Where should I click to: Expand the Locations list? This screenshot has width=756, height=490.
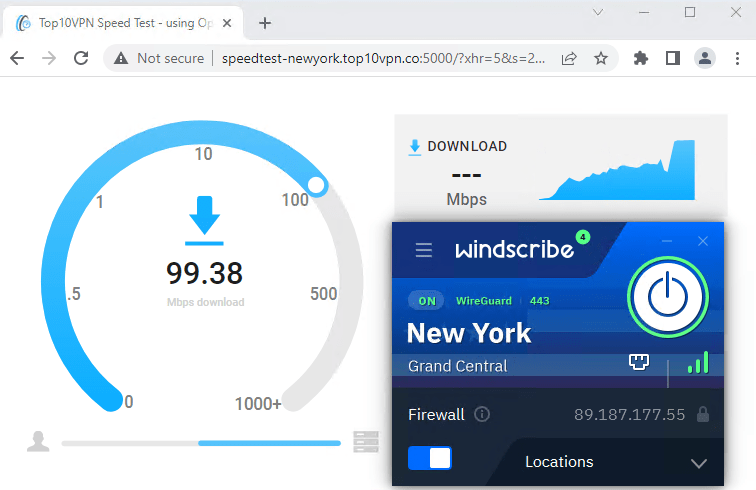(x=699, y=463)
